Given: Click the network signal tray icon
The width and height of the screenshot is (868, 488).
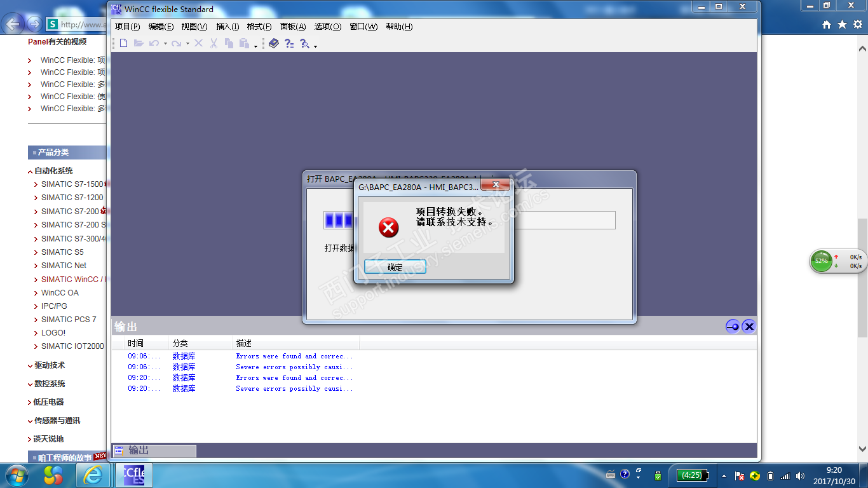Looking at the screenshot, I should tap(785, 476).
